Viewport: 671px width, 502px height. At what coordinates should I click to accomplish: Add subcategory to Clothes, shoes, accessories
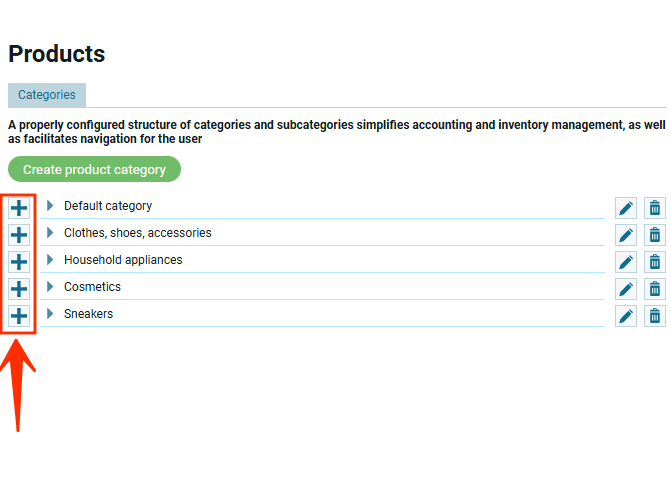coord(19,235)
